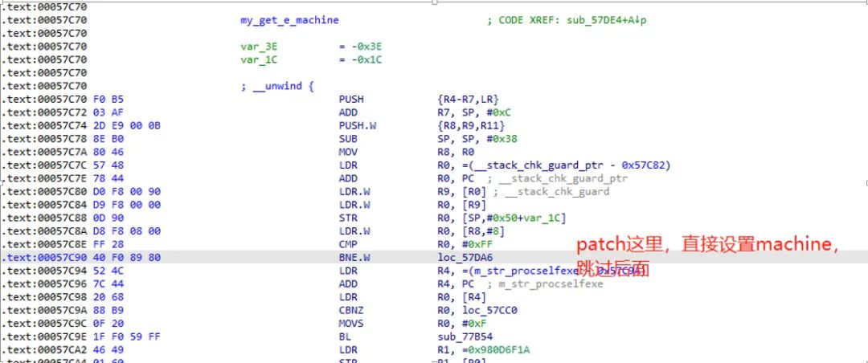
Task: Select the '; __unwind {' comment line
Action: pyautogui.click(x=277, y=86)
